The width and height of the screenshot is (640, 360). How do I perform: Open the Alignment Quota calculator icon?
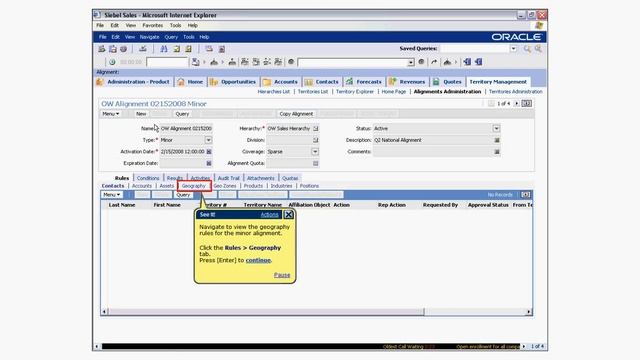tap(316, 163)
